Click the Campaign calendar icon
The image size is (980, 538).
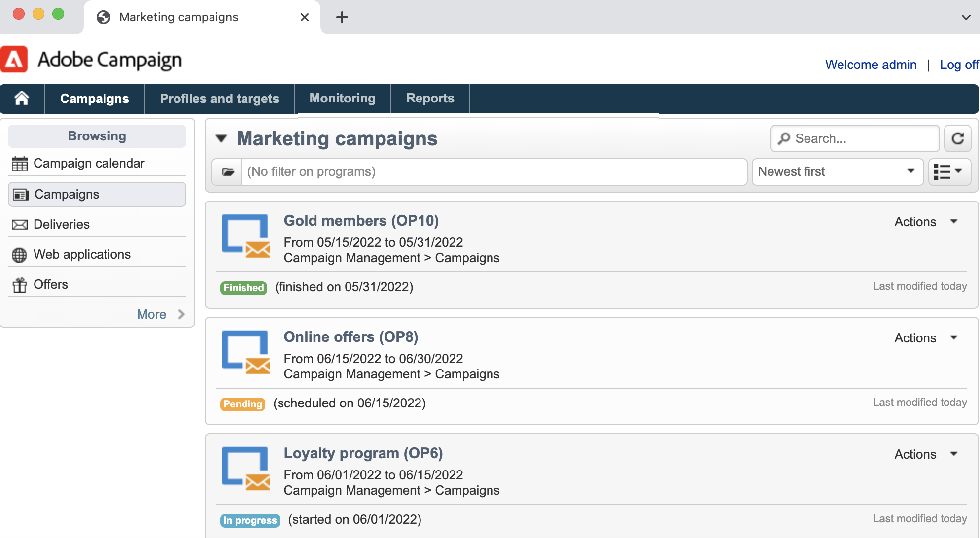[x=20, y=164]
